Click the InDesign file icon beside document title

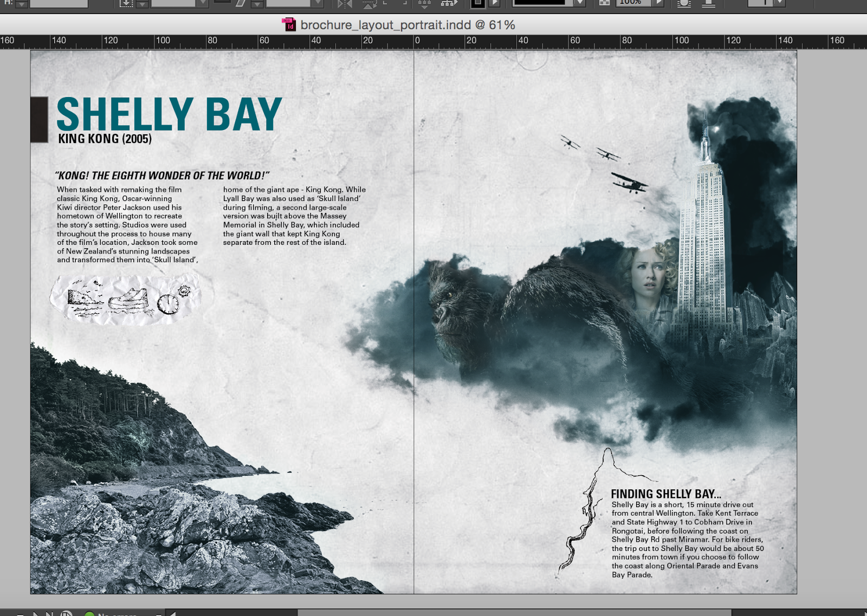pyautogui.click(x=289, y=24)
